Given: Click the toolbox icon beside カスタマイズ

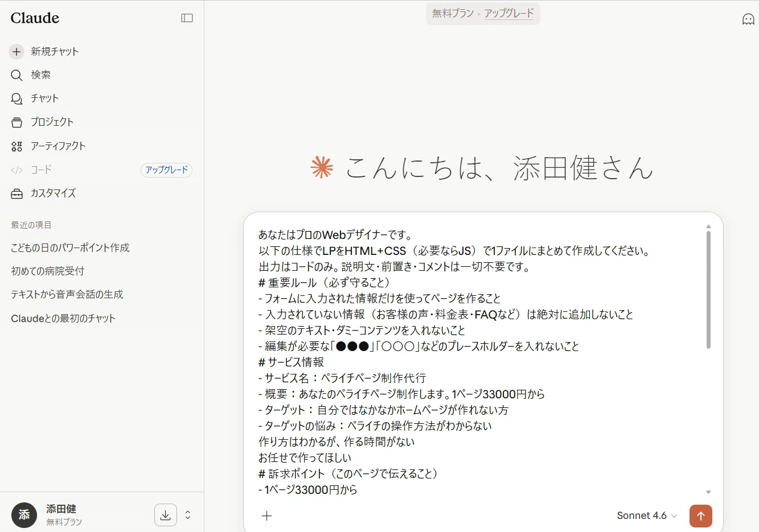Looking at the screenshot, I should point(17,193).
